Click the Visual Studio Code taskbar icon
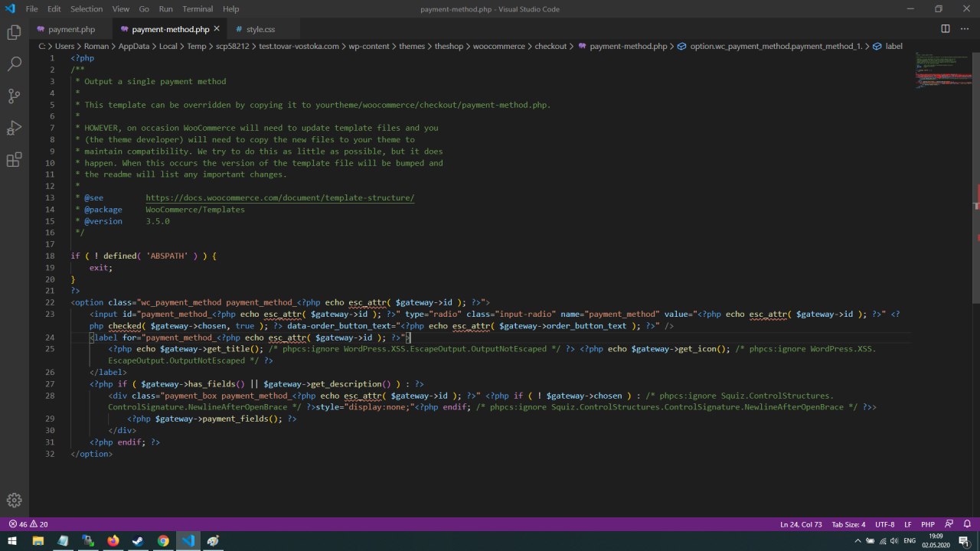 [188, 540]
